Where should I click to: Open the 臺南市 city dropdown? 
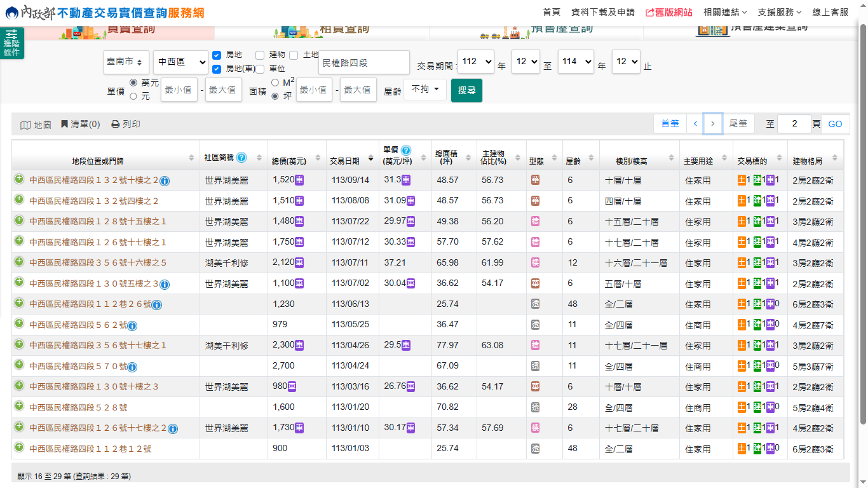126,62
